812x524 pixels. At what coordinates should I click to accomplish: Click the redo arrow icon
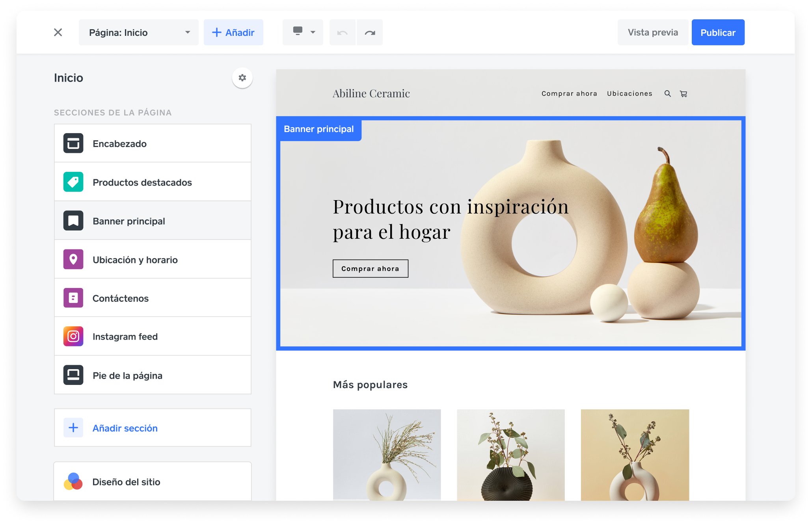[370, 33]
